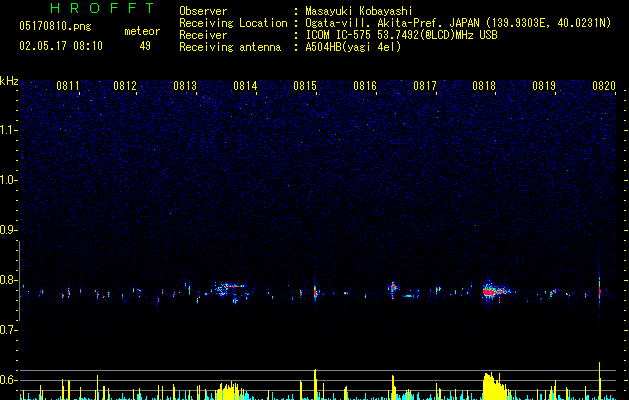Click the 0819 time marker
Viewport: 629px width, 400px height.
click(x=544, y=86)
